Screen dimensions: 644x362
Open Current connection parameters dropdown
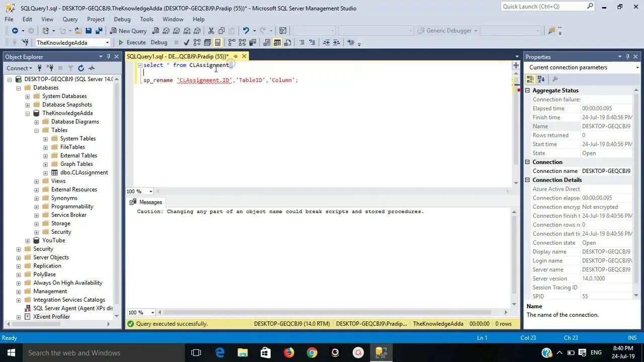637,67
